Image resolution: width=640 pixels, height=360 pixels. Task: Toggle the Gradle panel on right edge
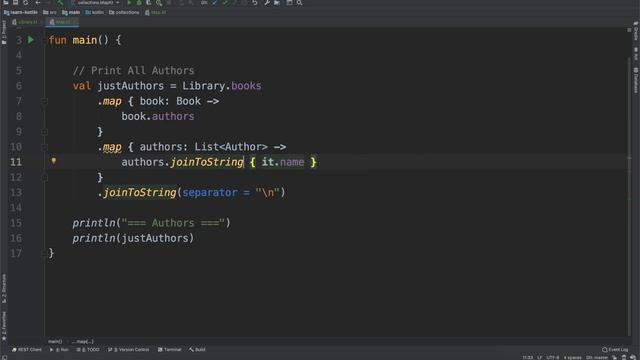(x=636, y=31)
